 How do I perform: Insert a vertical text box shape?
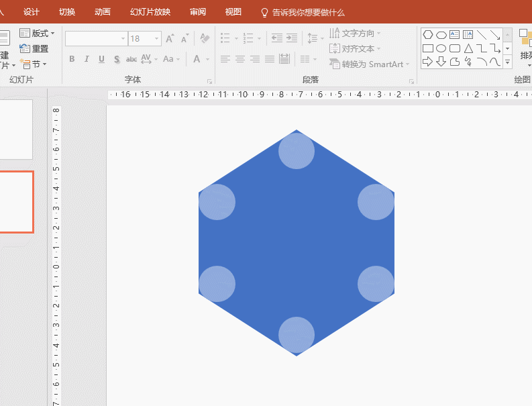(x=468, y=35)
